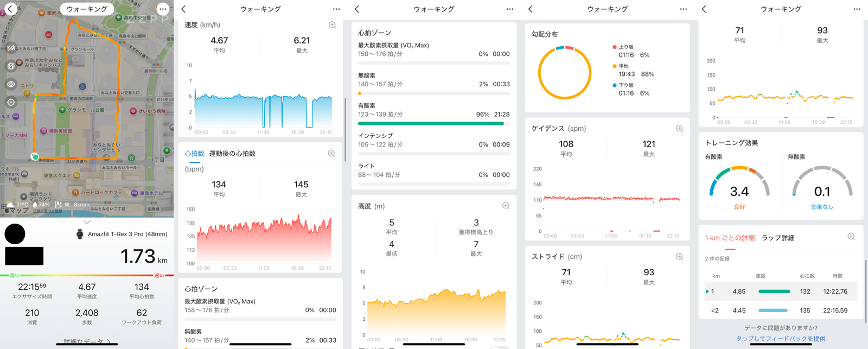The image size is (868, 349).
Task: Expand km 1 row triangle
Action: (x=707, y=291)
